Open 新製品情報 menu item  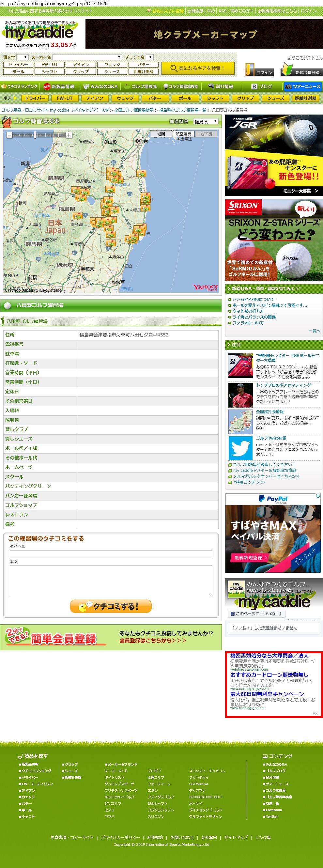[59, 86]
